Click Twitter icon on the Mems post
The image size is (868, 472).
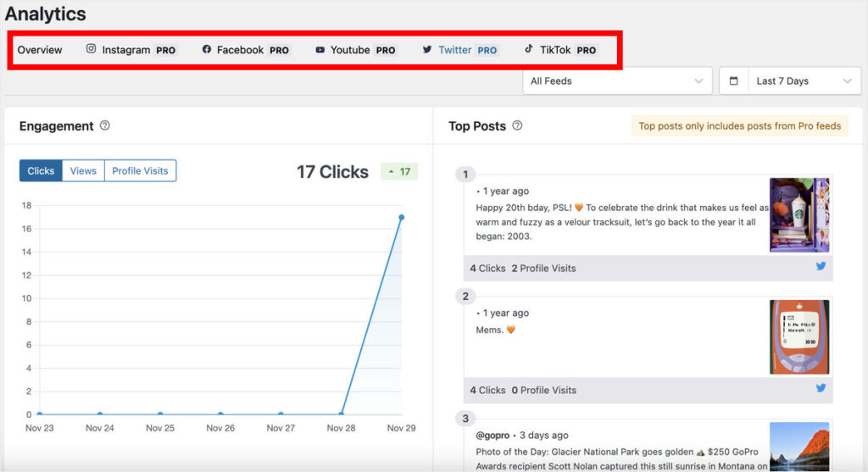tap(821, 388)
